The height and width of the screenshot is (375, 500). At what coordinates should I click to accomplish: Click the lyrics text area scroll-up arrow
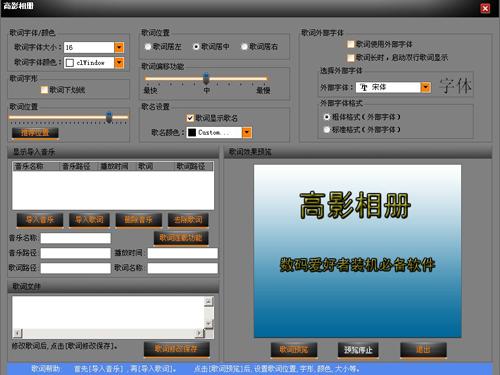pos(209,301)
